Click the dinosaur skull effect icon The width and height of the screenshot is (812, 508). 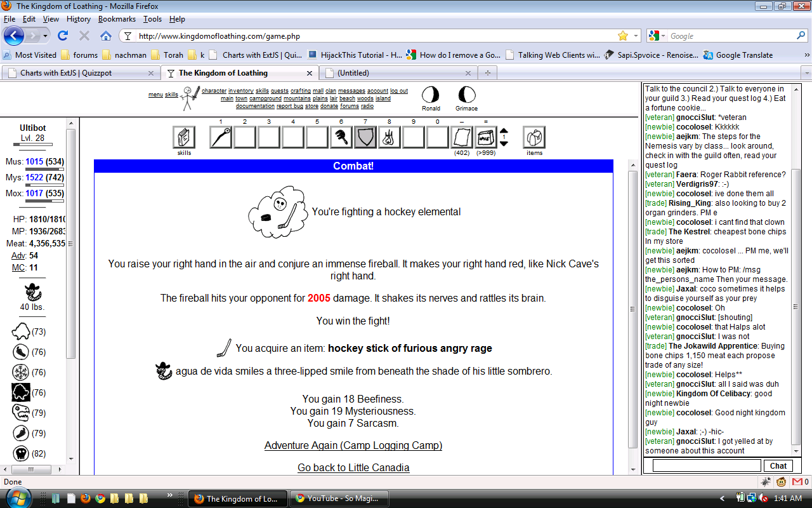[x=21, y=413]
